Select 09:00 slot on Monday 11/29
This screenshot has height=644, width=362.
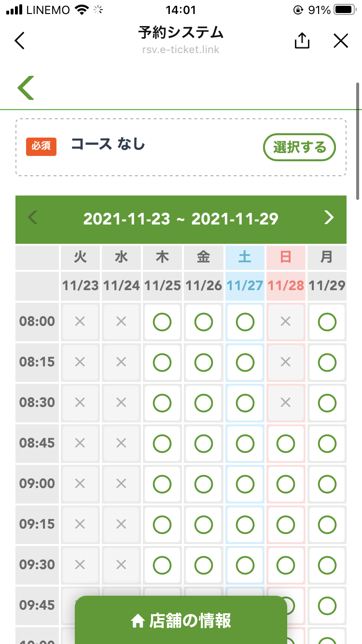pos(327,484)
